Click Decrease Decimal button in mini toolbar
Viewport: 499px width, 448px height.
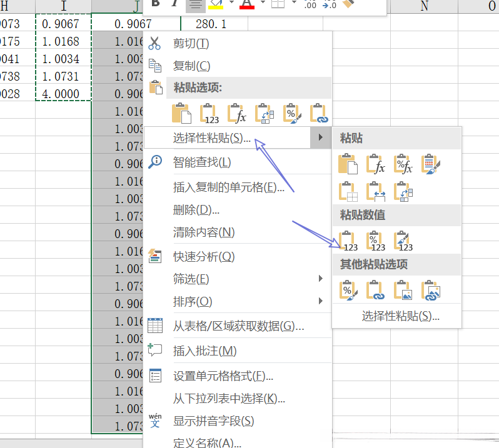tap(329, 4)
